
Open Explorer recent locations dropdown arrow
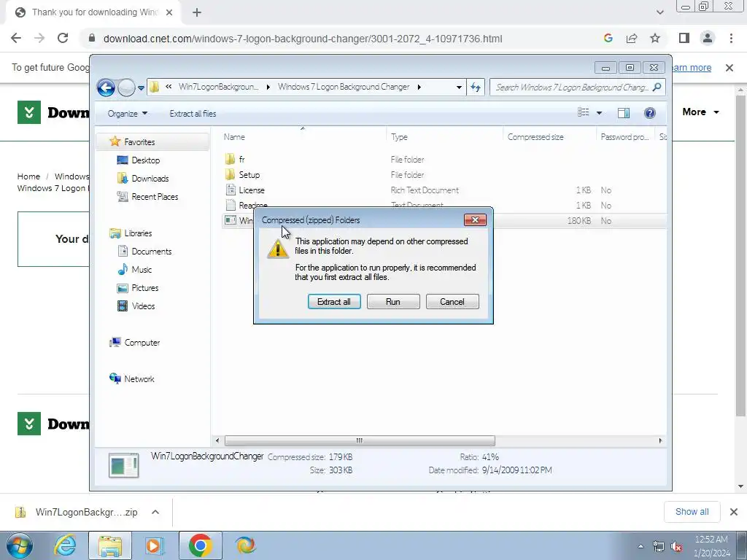click(141, 88)
